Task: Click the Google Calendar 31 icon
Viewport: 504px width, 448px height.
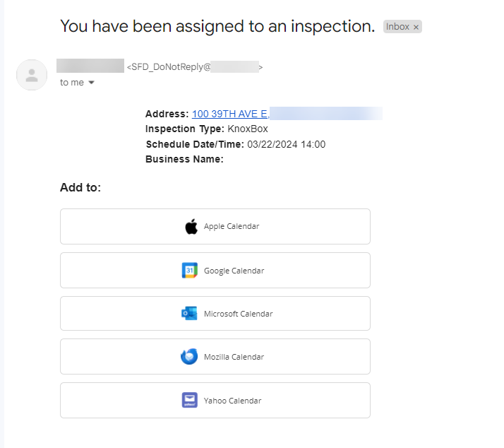Action: [190, 271]
